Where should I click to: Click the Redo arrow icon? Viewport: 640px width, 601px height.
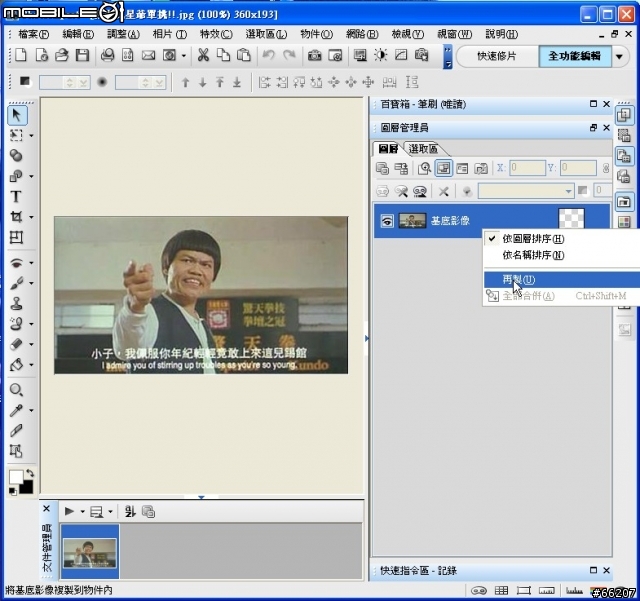[x=289, y=55]
